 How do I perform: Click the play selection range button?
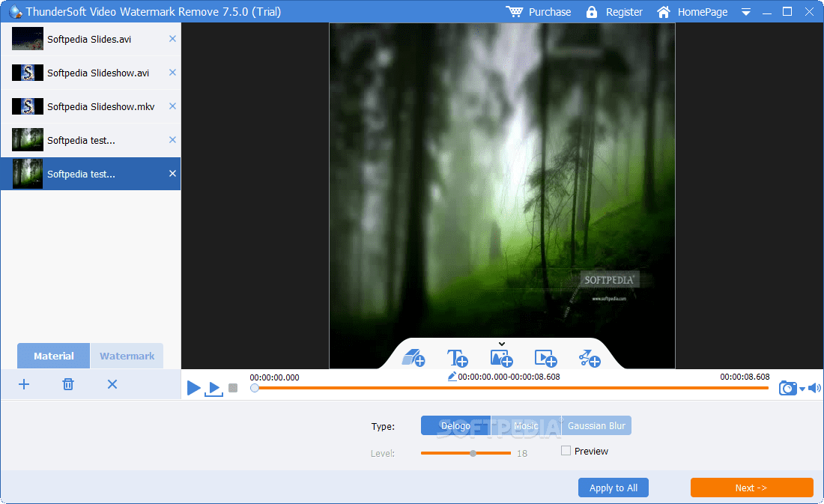click(214, 389)
